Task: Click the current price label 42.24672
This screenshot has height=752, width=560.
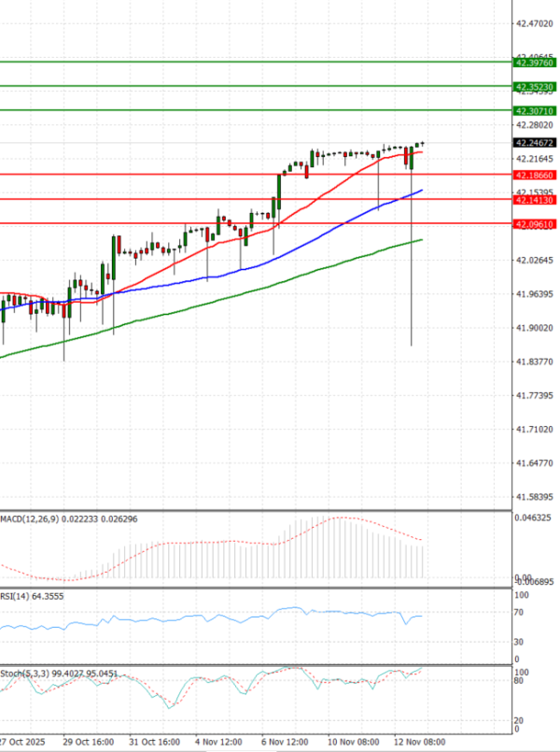Action: [535, 143]
